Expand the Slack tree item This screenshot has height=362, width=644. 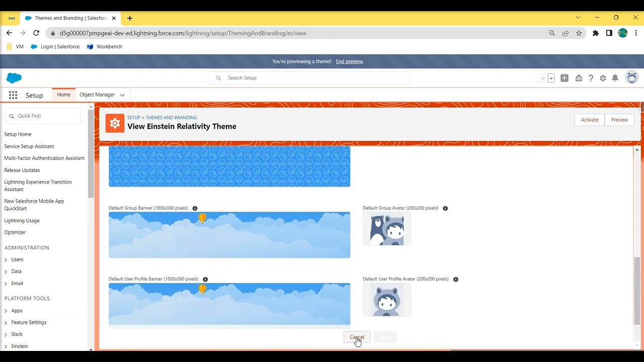[6, 334]
